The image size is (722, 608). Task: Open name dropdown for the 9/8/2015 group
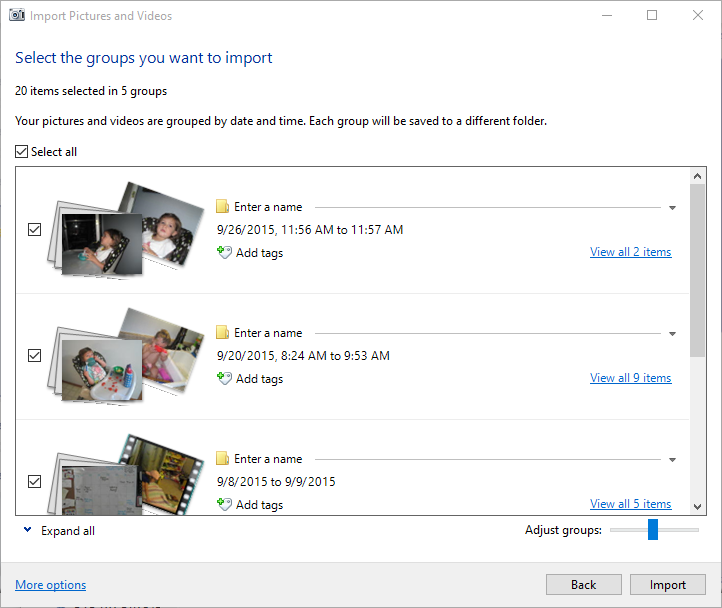[672, 460]
